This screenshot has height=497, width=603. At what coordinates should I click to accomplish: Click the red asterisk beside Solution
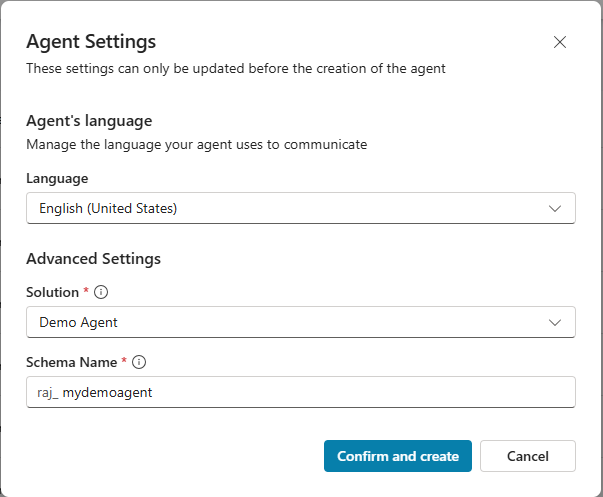pos(87,292)
